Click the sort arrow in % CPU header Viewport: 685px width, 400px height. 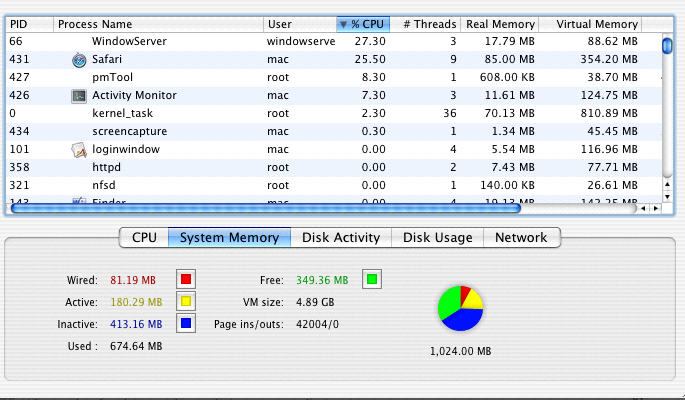tap(343, 24)
